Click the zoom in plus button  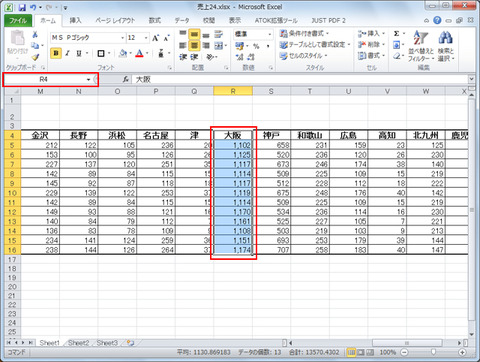click(462, 352)
